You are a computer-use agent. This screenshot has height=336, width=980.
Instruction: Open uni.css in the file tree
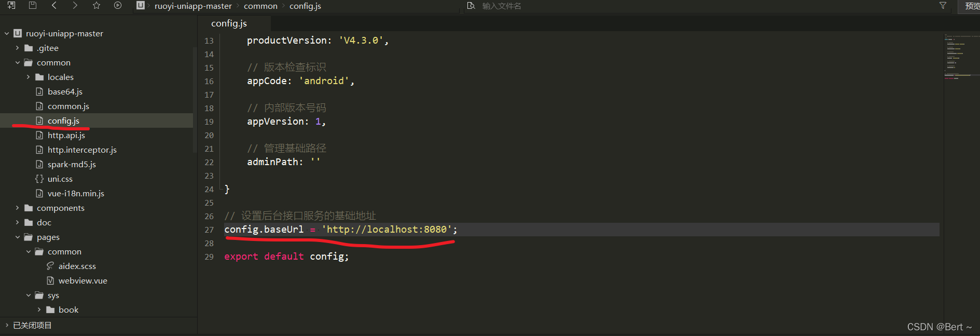click(x=60, y=179)
